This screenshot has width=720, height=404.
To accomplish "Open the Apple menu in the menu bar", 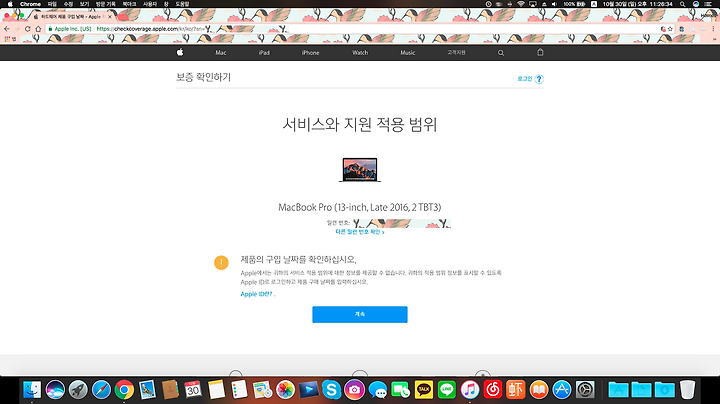I will [10, 4].
